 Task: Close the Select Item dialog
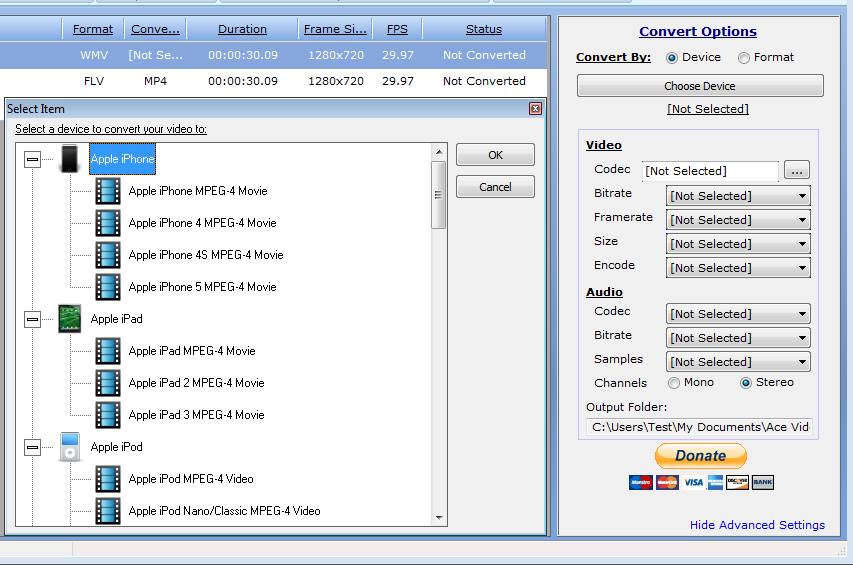tap(536, 108)
